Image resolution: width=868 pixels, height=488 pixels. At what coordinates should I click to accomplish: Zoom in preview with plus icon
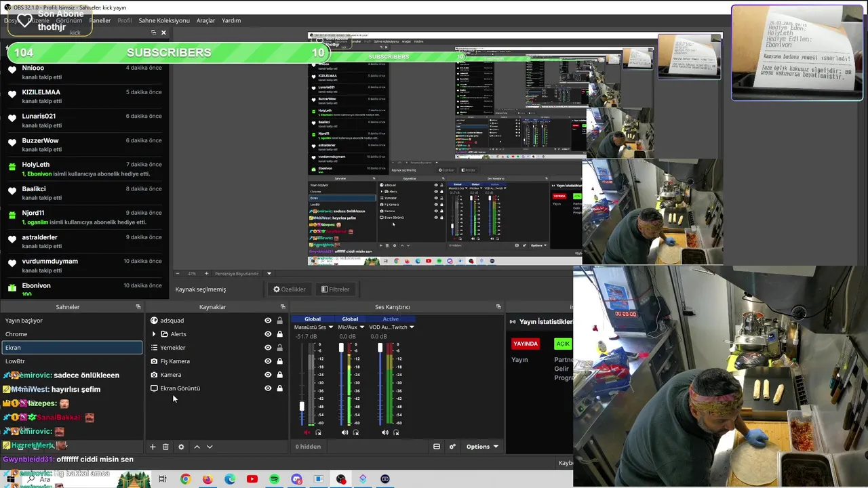[207, 274]
